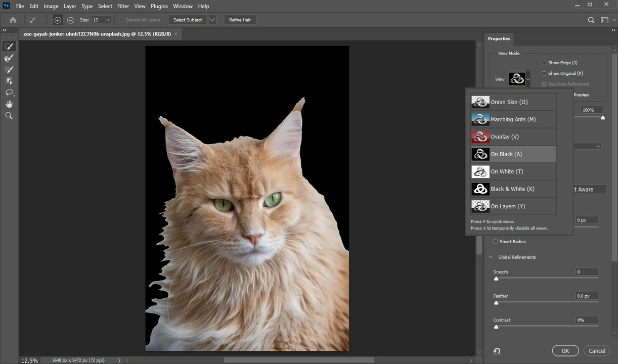Click the Feather value field

587,296
